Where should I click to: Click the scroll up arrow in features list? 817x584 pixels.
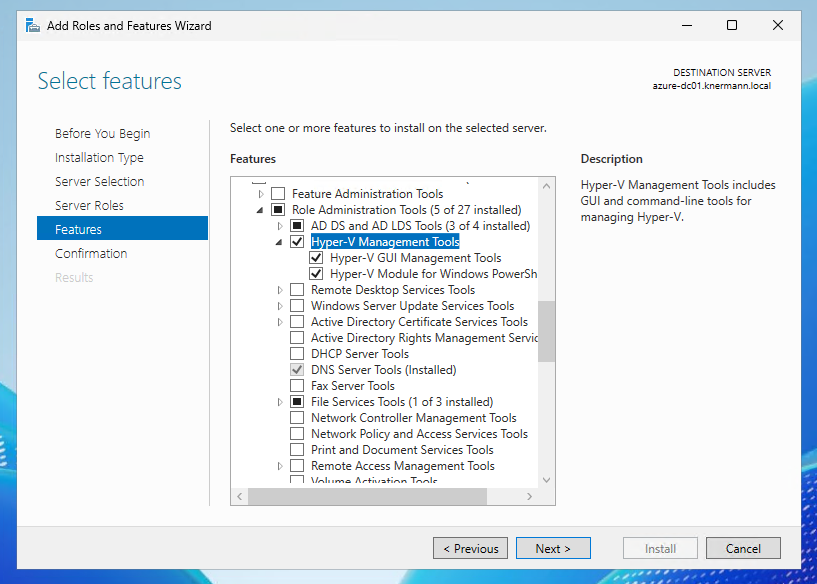click(x=546, y=186)
